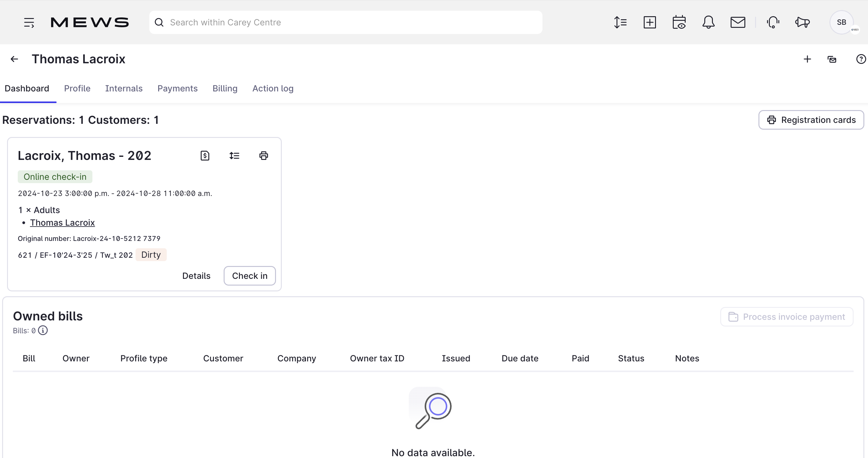868x458 pixels.
Task: Click the new reservation plus-box icon
Action: [x=649, y=23]
